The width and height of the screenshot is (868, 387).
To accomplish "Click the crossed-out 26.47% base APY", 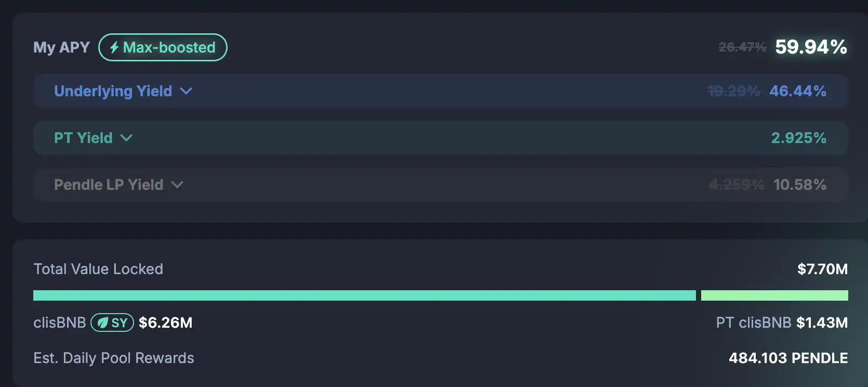I will (x=742, y=47).
